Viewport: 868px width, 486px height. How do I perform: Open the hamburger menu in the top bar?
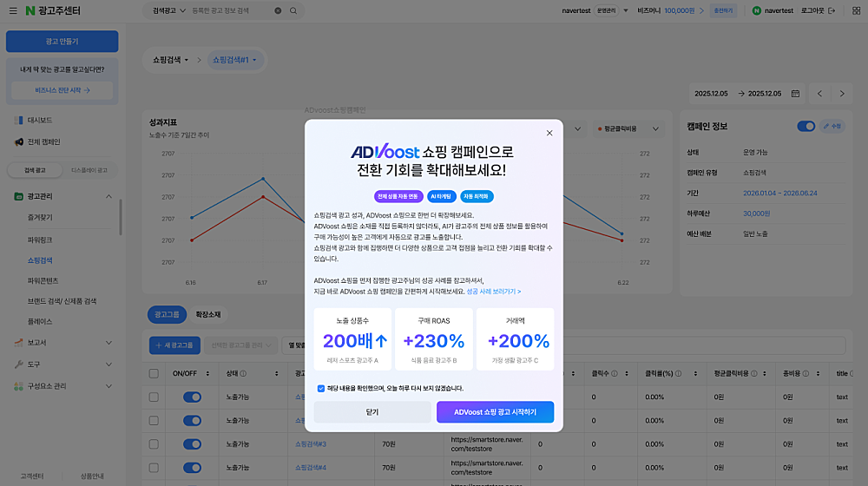coord(13,10)
